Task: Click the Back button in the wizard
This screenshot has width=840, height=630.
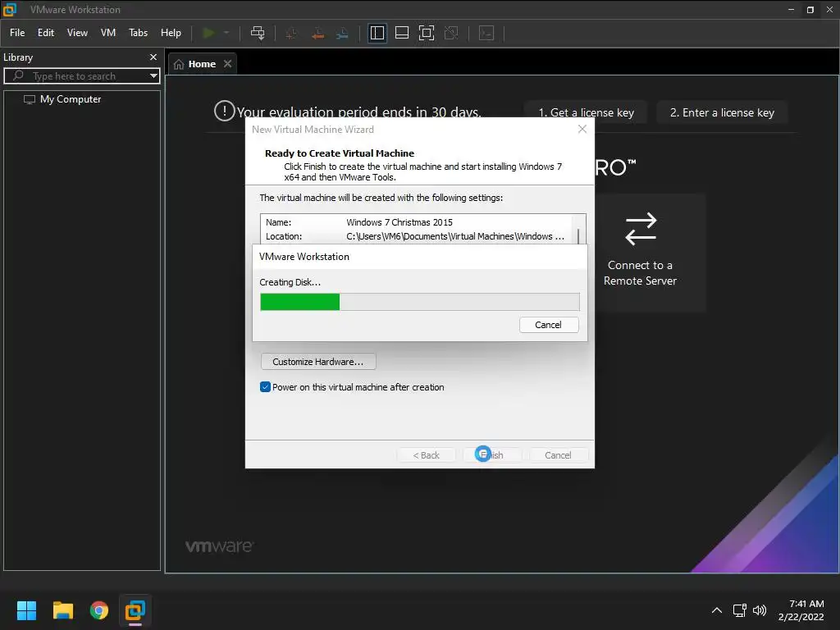Action: 426,454
